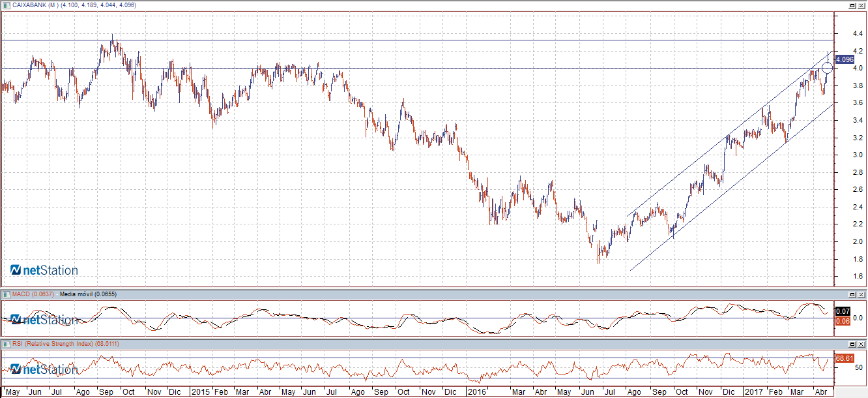Close the CAIXABANK price chart panel

point(861,5)
